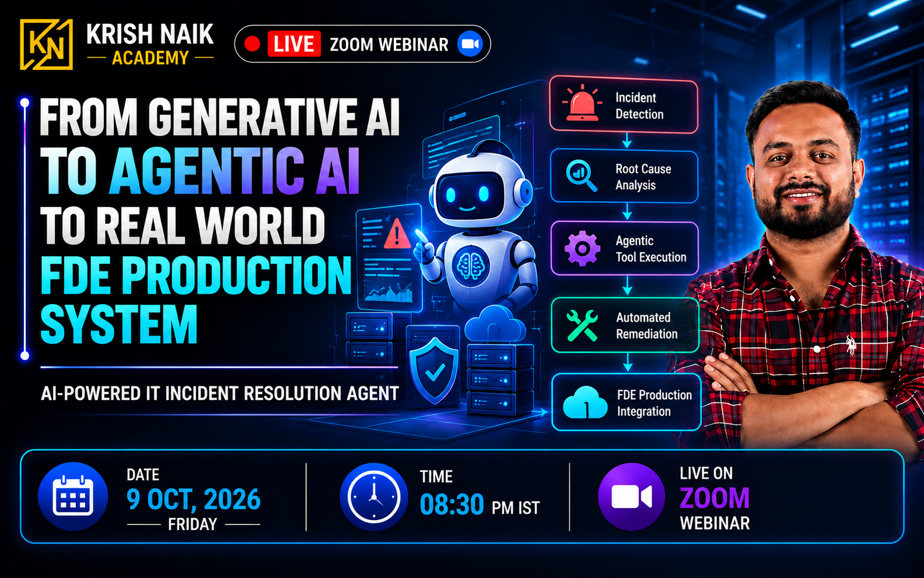Screen dimensions: 924x578
Task: Click the red alarm siren icon
Action: click(x=582, y=104)
